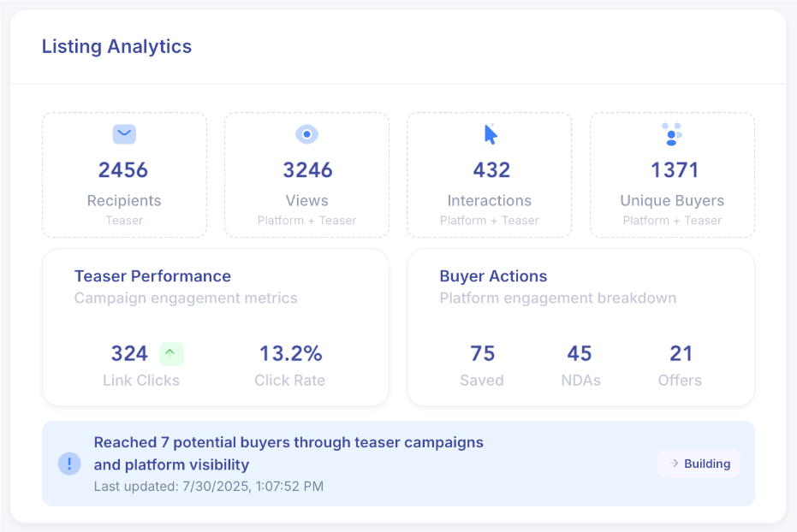Open the Building status button

[x=699, y=463]
